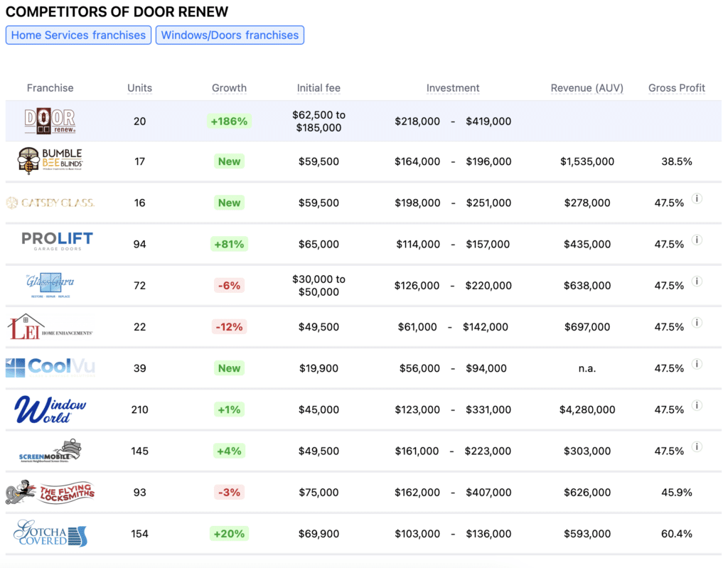Open The Flying Locksmiths logo
The width and height of the screenshot is (728, 568).
pyautogui.click(x=50, y=493)
